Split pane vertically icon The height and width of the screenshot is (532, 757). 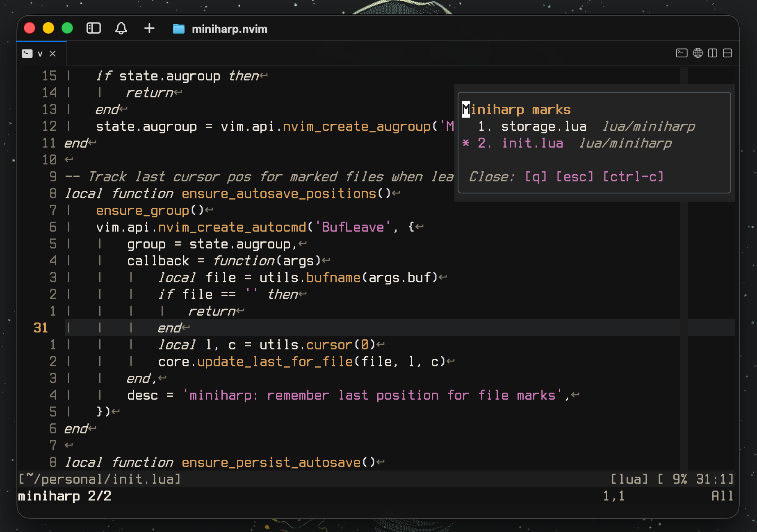pyautogui.click(x=713, y=53)
